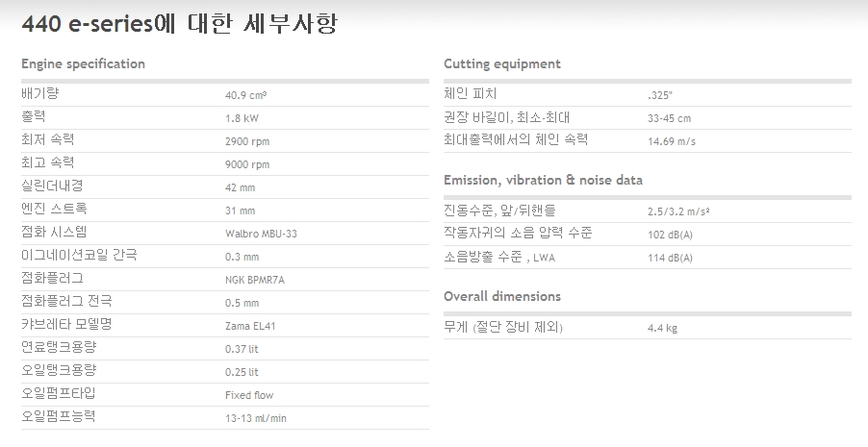Click the '소음방출 수준 , LWA' label
The height and width of the screenshot is (447, 868).
click(x=499, y=257)
